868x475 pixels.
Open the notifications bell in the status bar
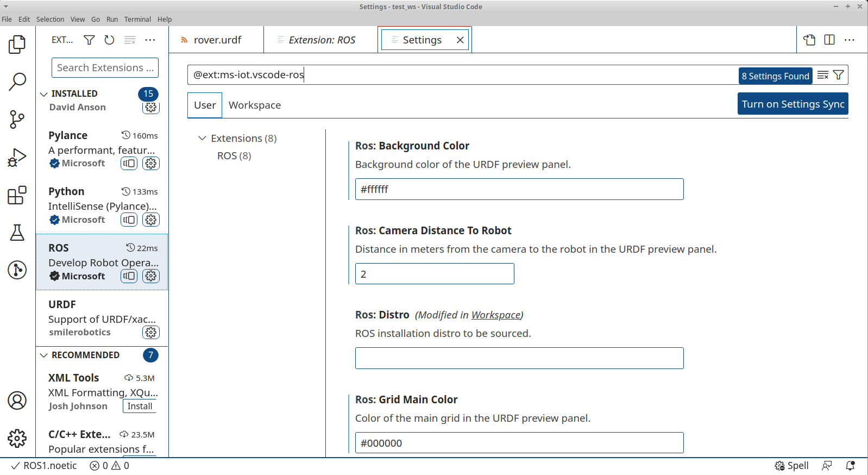click(x=851, y=466)
